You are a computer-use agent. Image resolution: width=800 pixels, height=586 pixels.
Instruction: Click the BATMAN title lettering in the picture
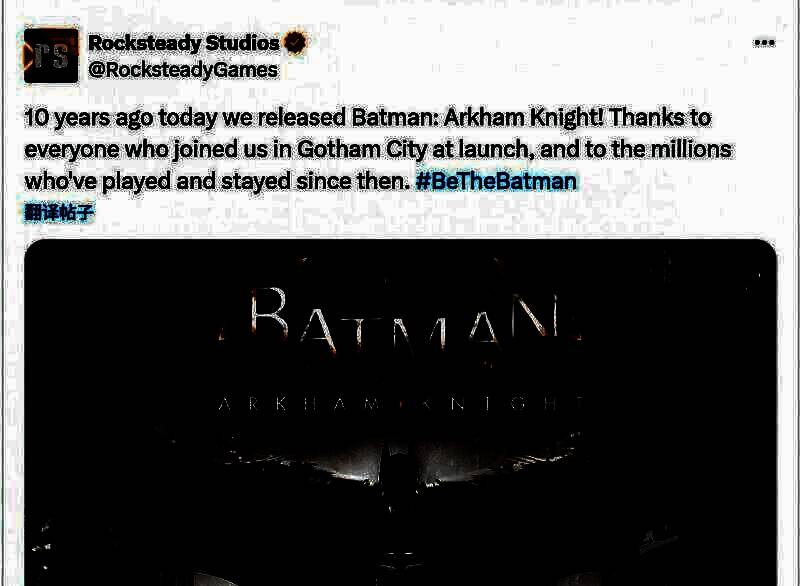[401, 320]
